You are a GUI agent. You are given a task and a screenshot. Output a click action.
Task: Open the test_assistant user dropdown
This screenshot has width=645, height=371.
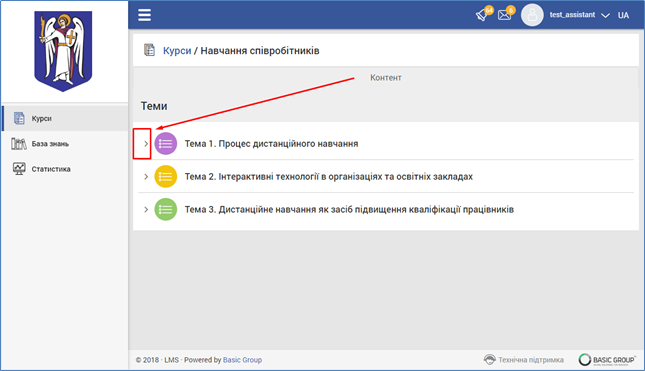coord(579,15)
